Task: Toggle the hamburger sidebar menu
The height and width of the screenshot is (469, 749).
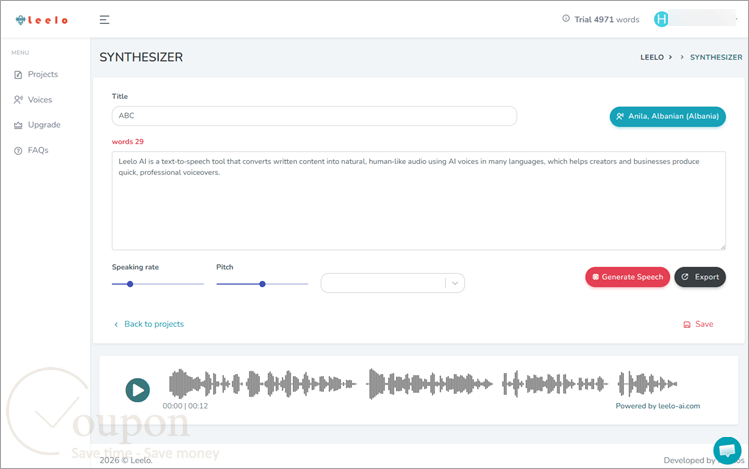Action: [x=104, y=20]
